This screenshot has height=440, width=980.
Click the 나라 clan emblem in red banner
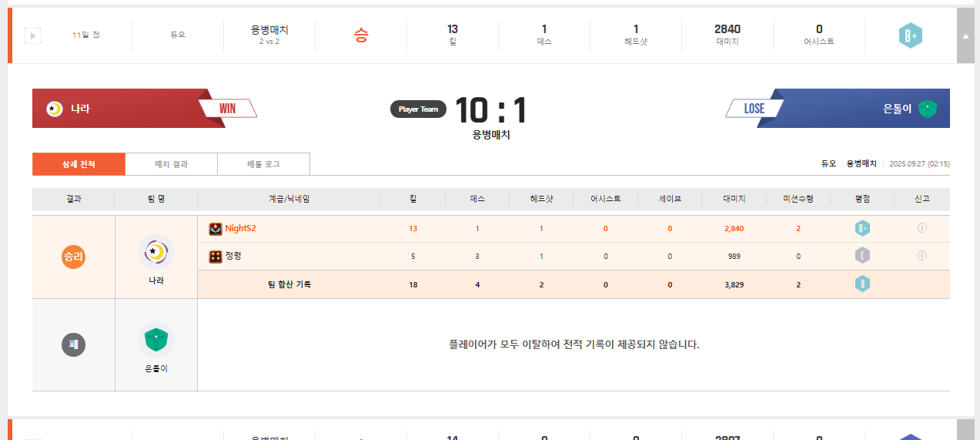coord(54,109)
